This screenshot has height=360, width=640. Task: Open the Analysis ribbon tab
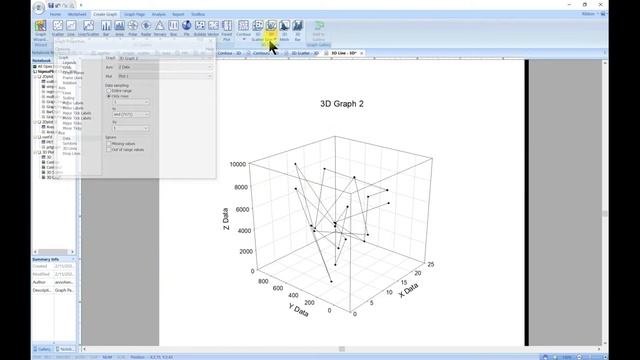[x=159, y=14]
